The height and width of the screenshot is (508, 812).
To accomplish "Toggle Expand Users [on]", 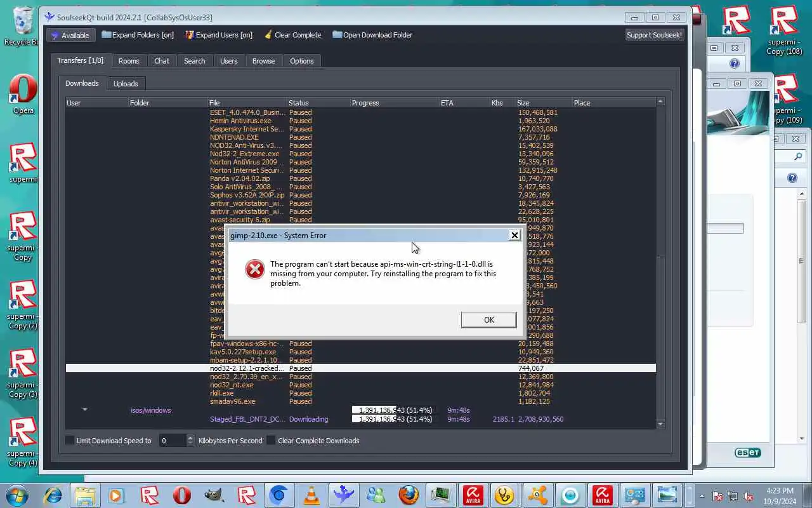I will click(218, 35).
